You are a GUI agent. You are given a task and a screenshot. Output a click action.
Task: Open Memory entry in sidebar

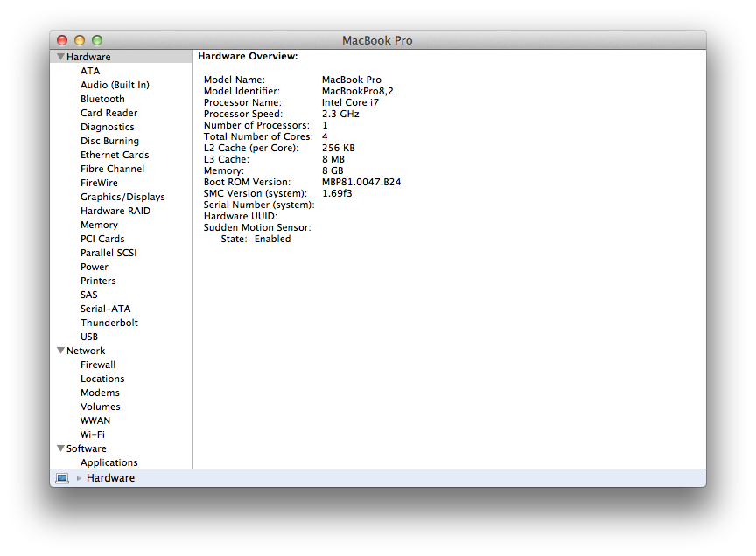pos(99,225)
